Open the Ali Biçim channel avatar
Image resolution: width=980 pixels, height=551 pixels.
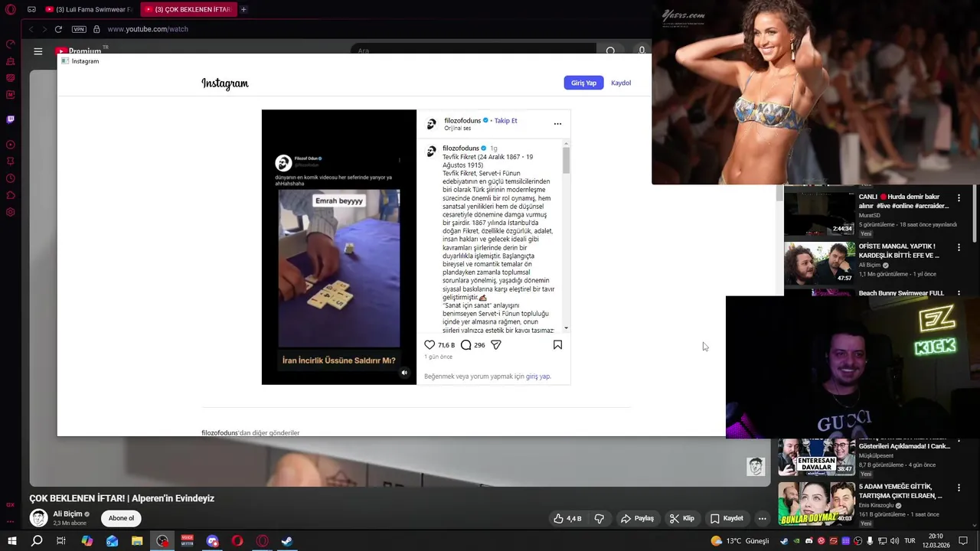(38, 518)
